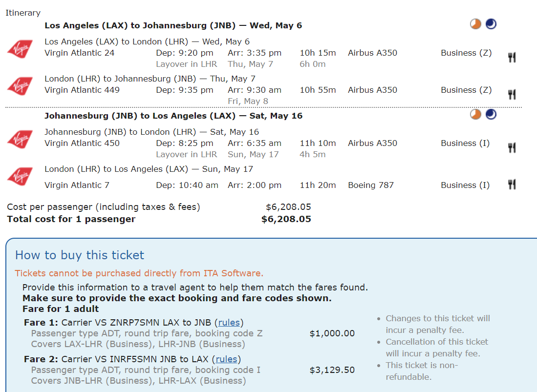Image resolution: width=537 pixels, height=392 pixels.
Task: Click the Johannesburg to Los Angeles heading
Action: [x=173, y=116]
